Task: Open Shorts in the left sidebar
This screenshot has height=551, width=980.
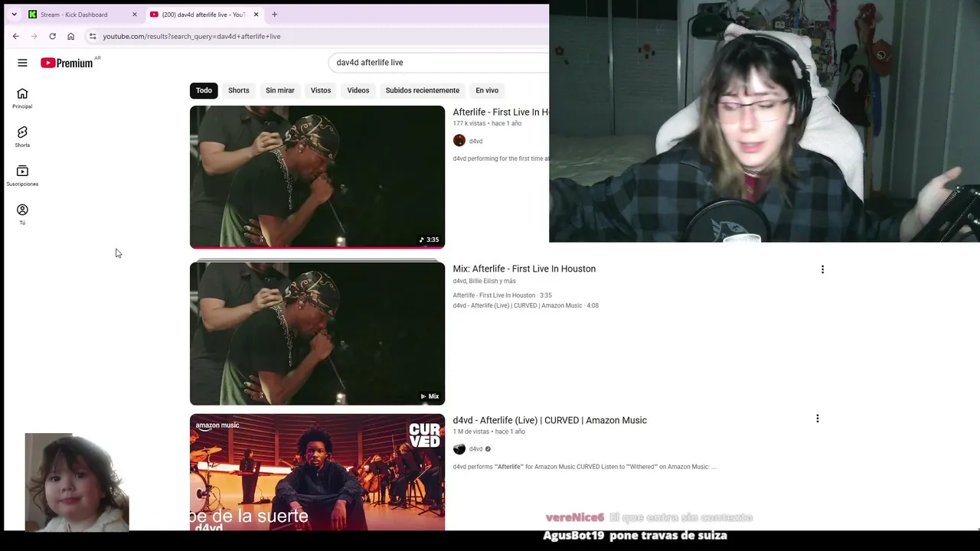Action: click(x=22, y=137)
